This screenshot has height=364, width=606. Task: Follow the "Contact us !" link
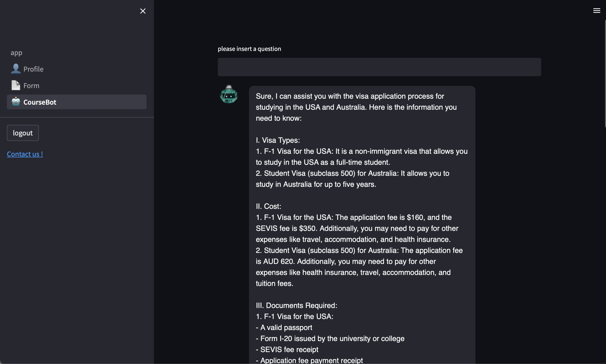click(25, 154)
